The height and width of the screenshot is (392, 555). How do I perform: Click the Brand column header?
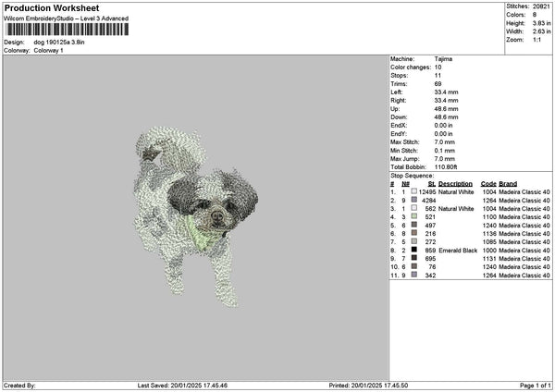[x=508, y=183]
